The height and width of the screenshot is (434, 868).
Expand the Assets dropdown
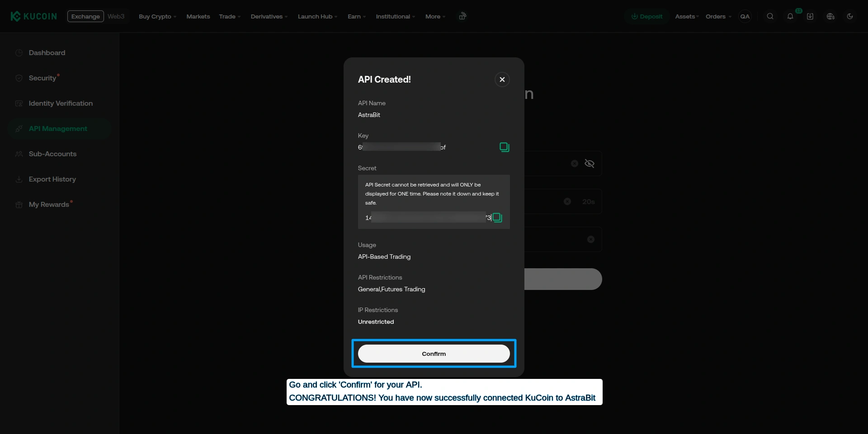coord(687,16)
